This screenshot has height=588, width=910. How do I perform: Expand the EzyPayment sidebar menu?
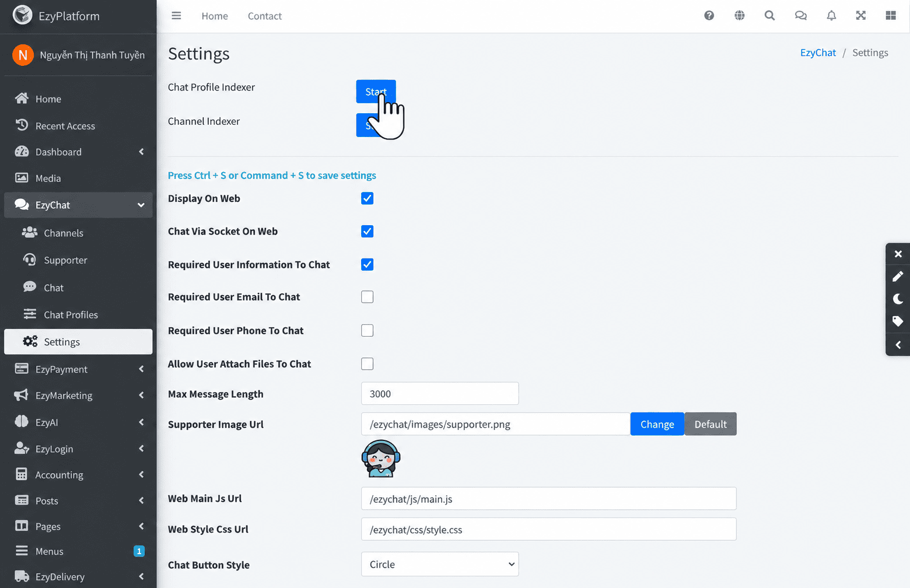pyautogui.click(x=78, y=369)
